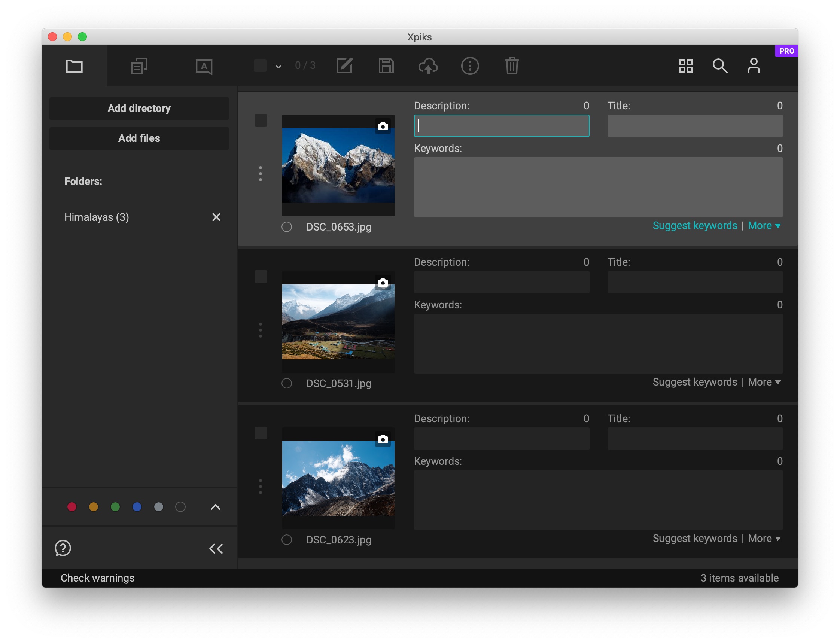Click the trash icon to remove artworks

pos(512,66)
